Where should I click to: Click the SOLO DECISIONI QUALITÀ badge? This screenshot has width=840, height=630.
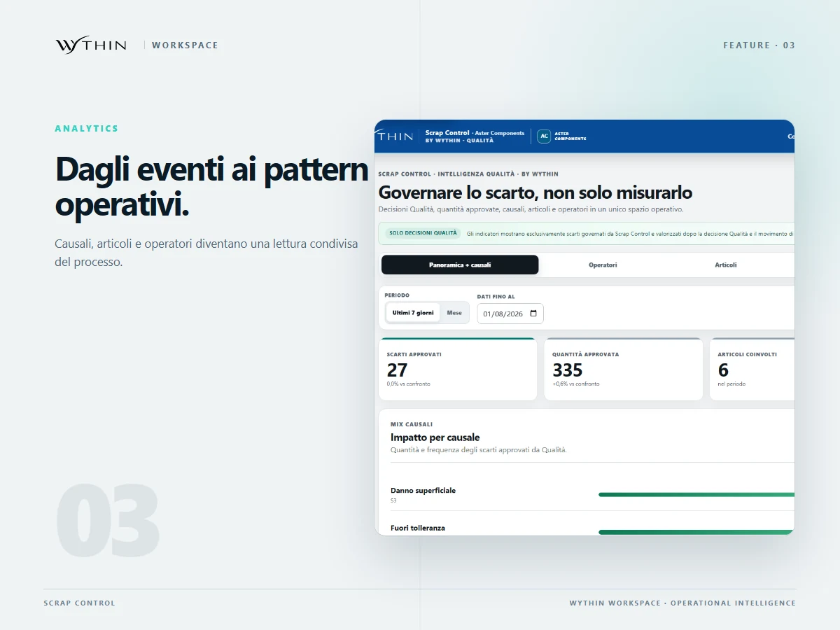[422, 233]
